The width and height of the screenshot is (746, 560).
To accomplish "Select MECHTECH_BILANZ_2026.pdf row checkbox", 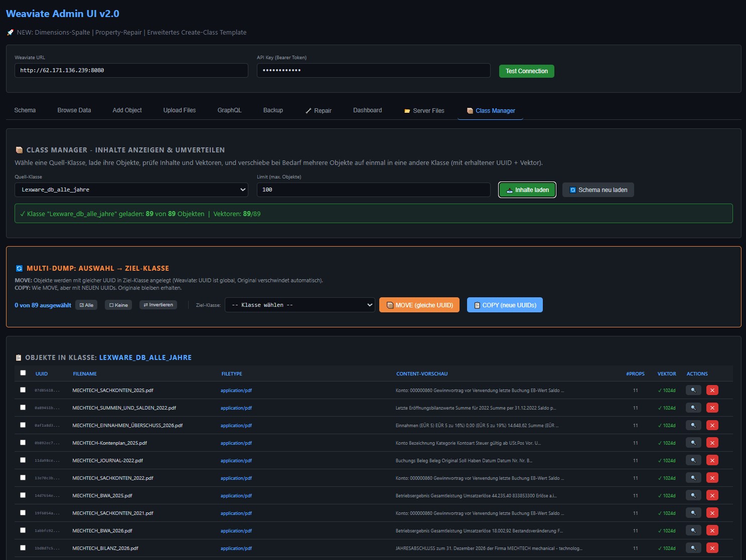I will 23,547.
